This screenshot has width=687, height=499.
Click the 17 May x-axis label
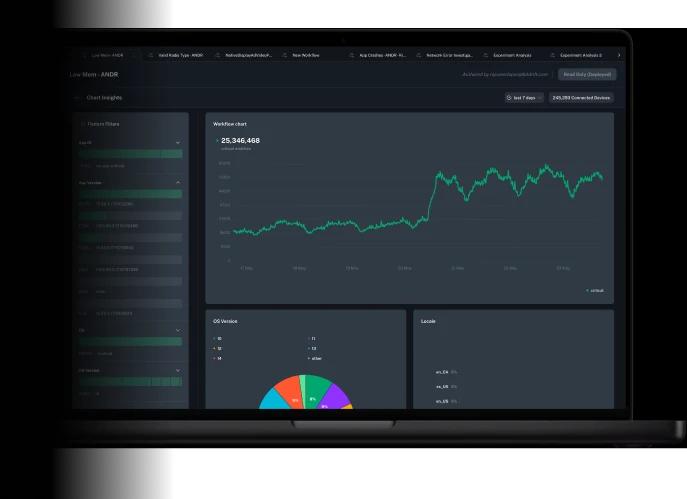click(x=247, y=268)
